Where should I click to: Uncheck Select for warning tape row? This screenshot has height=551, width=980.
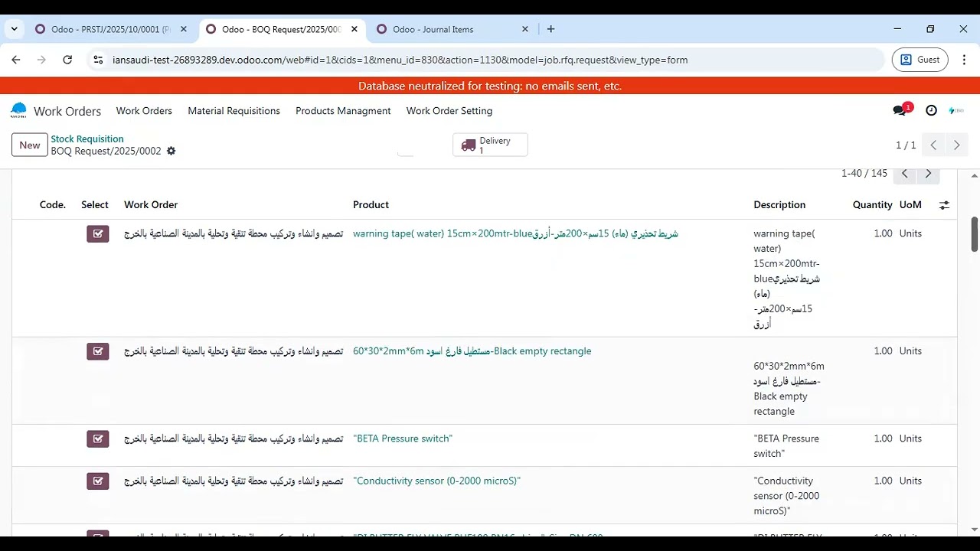click(98, 233)
